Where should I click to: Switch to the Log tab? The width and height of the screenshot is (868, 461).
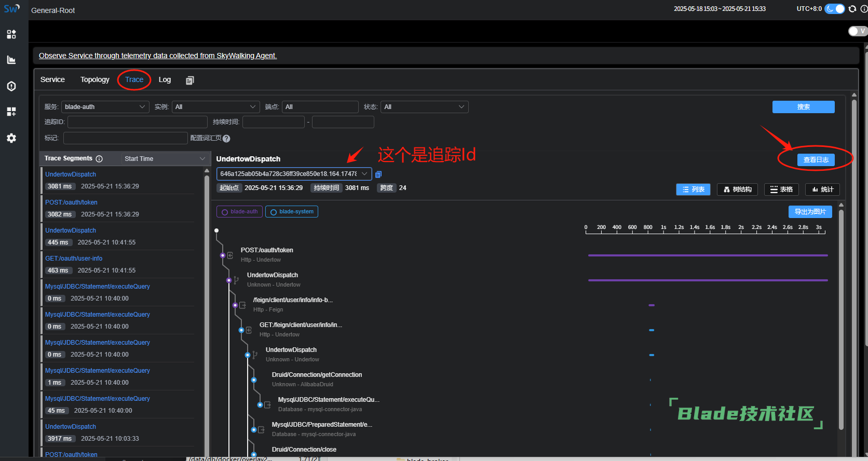coord(165,79)
